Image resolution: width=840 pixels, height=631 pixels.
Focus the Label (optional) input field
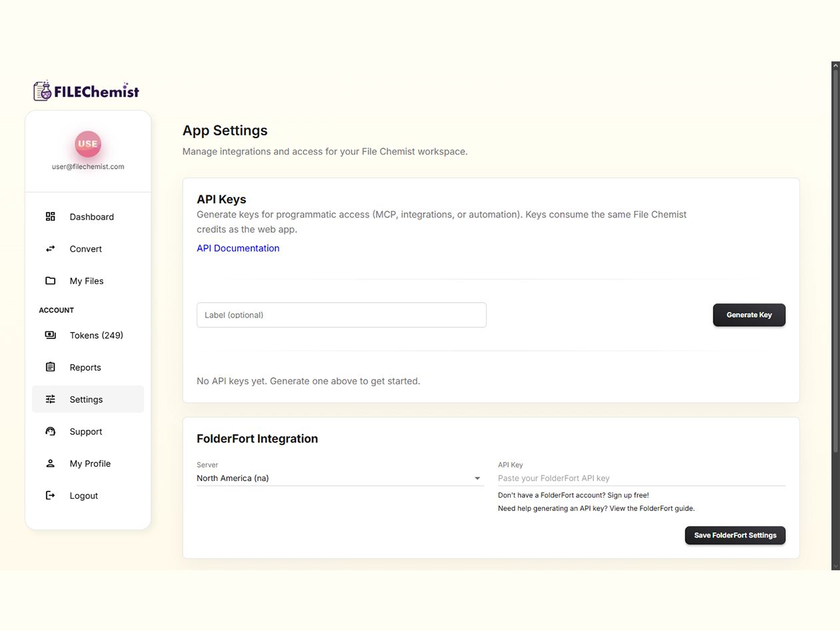341,314
